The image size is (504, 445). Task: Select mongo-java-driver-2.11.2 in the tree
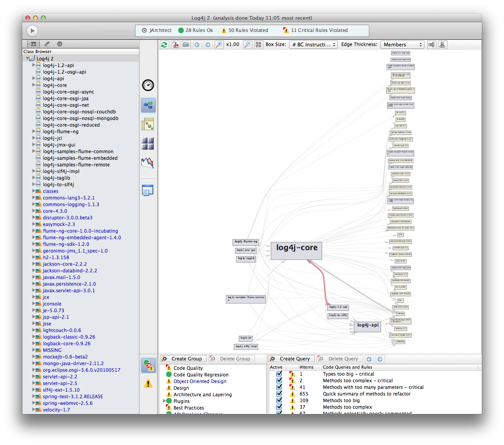73,364
